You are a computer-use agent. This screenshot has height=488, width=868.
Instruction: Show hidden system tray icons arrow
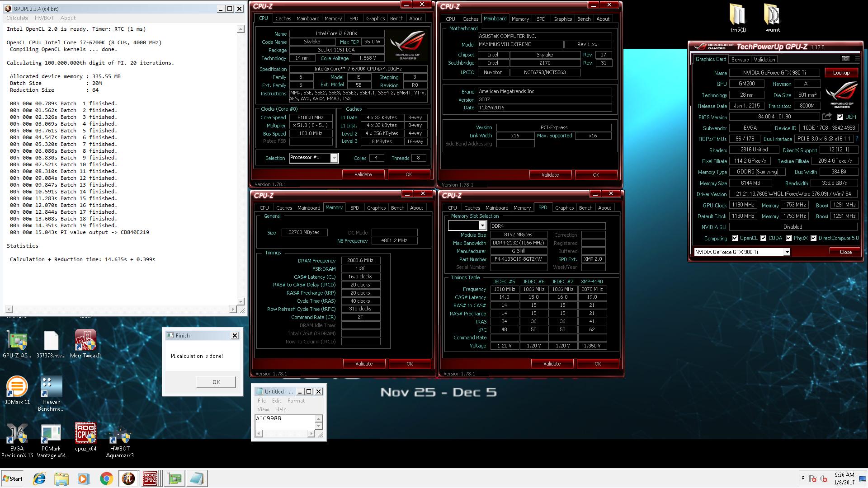(x=803, y=478)
